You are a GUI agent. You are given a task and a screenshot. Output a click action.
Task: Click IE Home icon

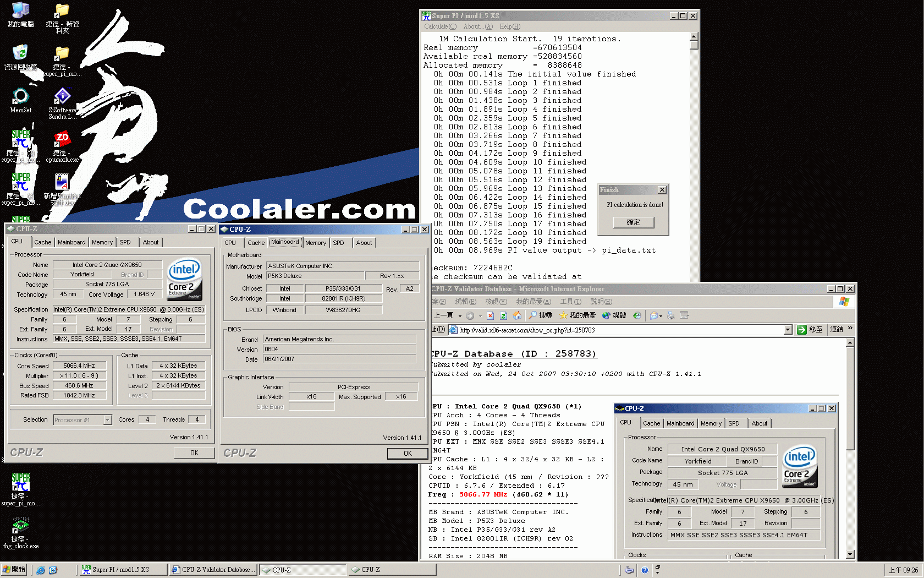(x=517, y=315)
